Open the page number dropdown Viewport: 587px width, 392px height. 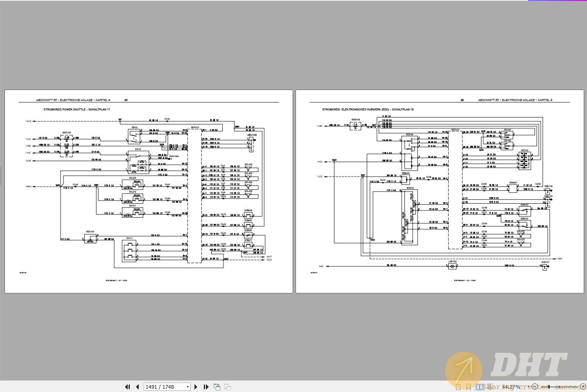point(187,387)
